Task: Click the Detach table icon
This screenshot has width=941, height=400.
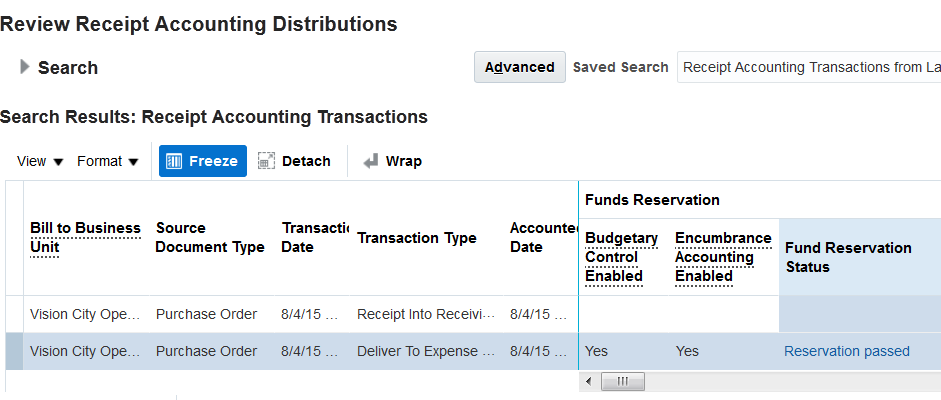Action: point(266,161)
